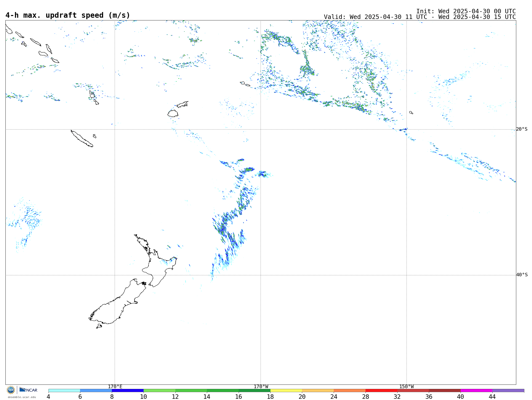Screen dimensions: 532x400
Task: Click the NSF logo icon
Action: click(x=11, y=390)
